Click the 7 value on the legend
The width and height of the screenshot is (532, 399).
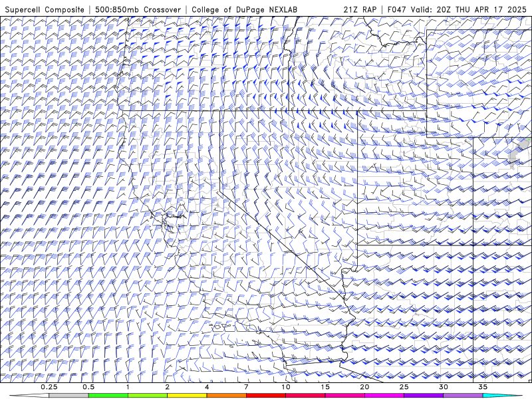pos(246,387)
